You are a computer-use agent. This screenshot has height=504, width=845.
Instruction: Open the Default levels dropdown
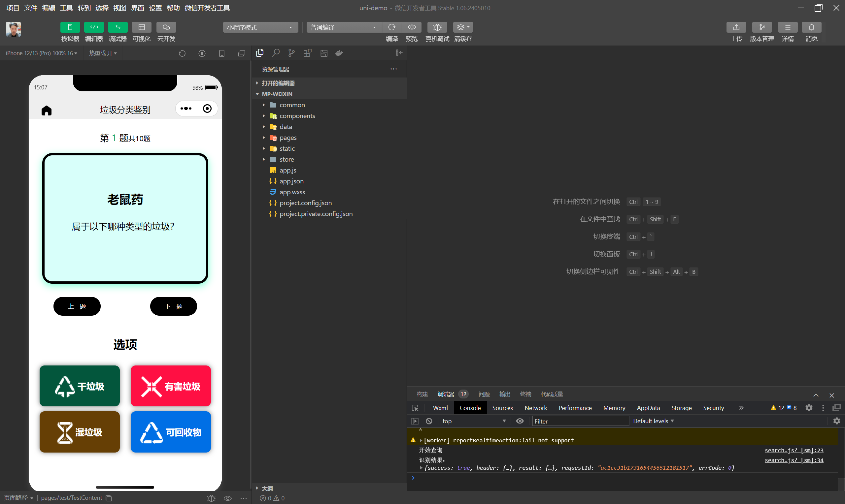click(x=653, y=421)
